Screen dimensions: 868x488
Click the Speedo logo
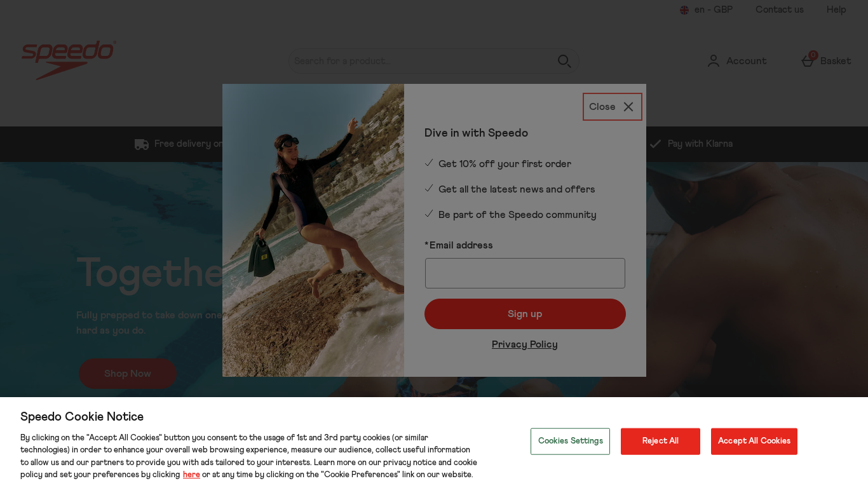click(x=69, y=60)
